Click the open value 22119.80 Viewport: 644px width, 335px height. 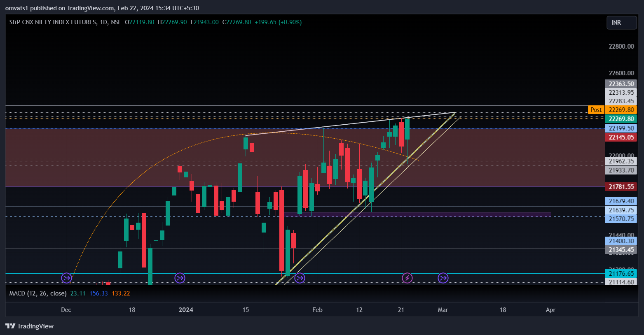click(142, 22)
